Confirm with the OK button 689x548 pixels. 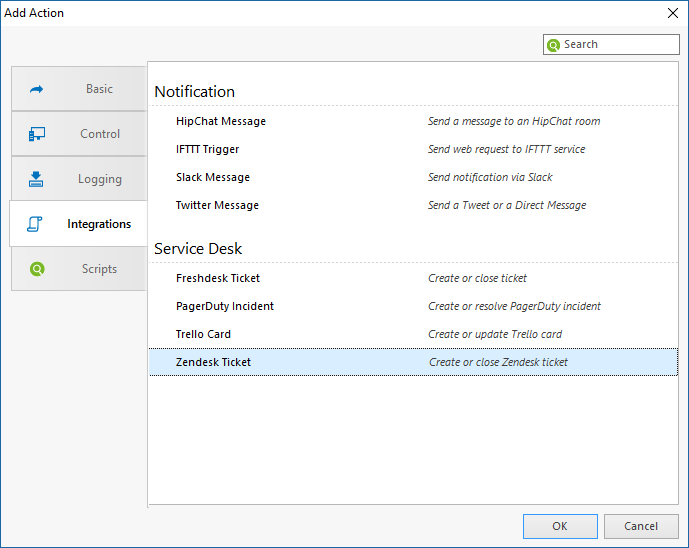click(560, 526)
